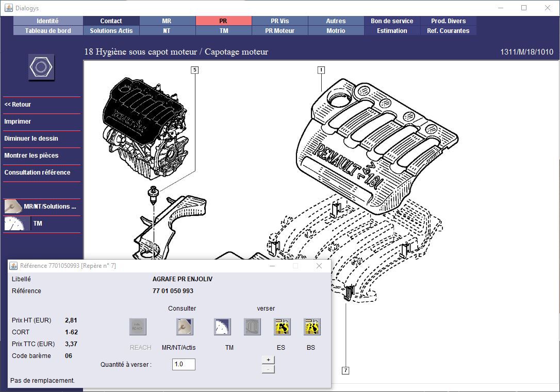The image size is (560, 392).
Task: Open the Identité tab
Action: click(48, 21)
